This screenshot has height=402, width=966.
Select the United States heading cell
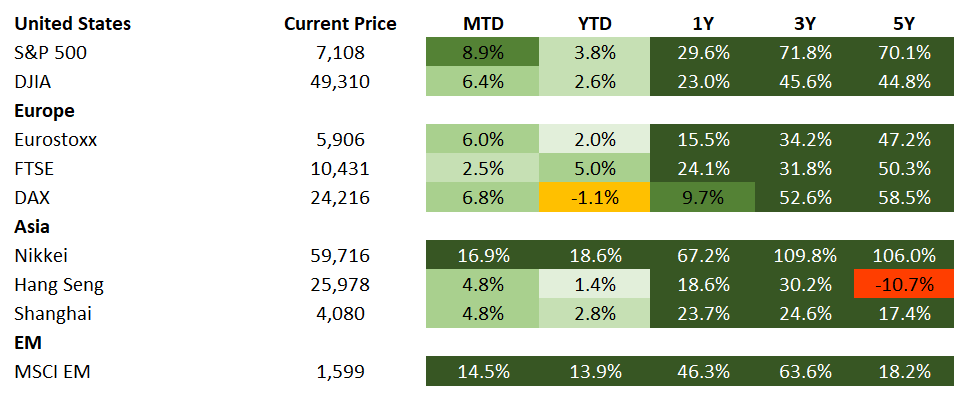point(72,23)
